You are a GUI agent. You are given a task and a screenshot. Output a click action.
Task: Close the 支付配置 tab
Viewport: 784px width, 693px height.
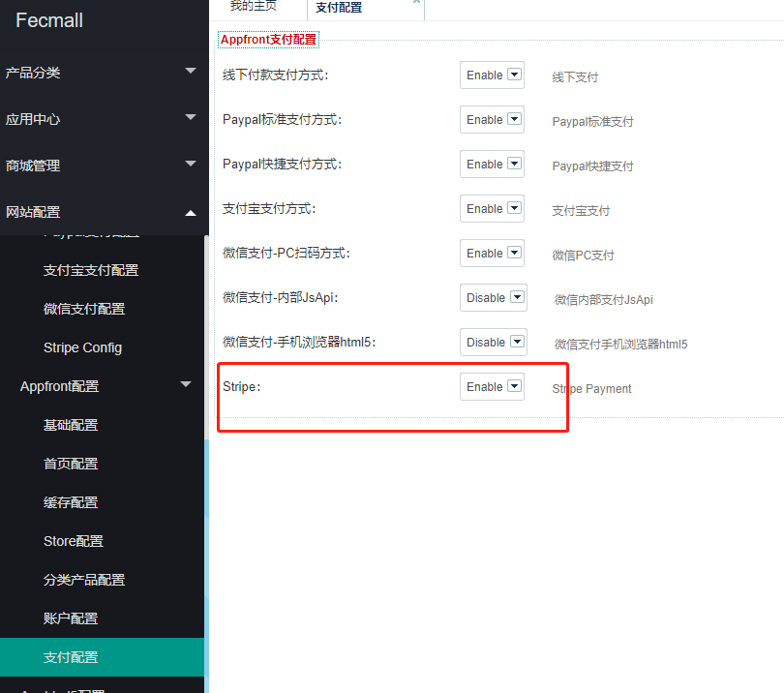416,2
